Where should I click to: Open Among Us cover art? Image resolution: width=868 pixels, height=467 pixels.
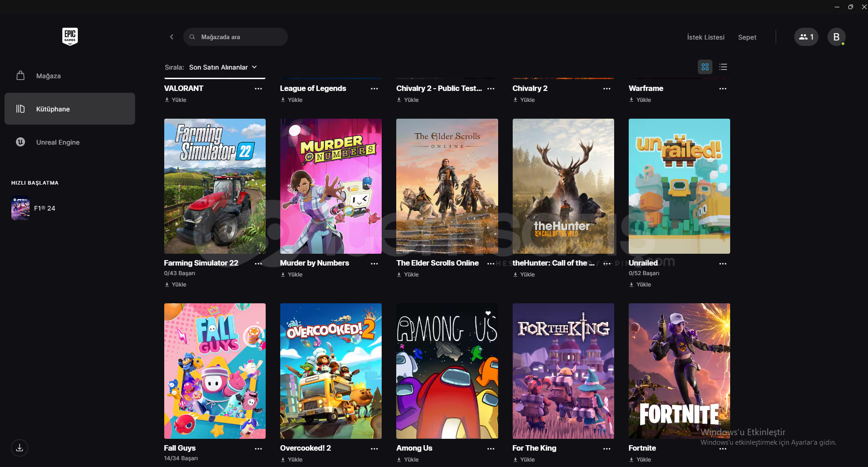tap(447, 371)
